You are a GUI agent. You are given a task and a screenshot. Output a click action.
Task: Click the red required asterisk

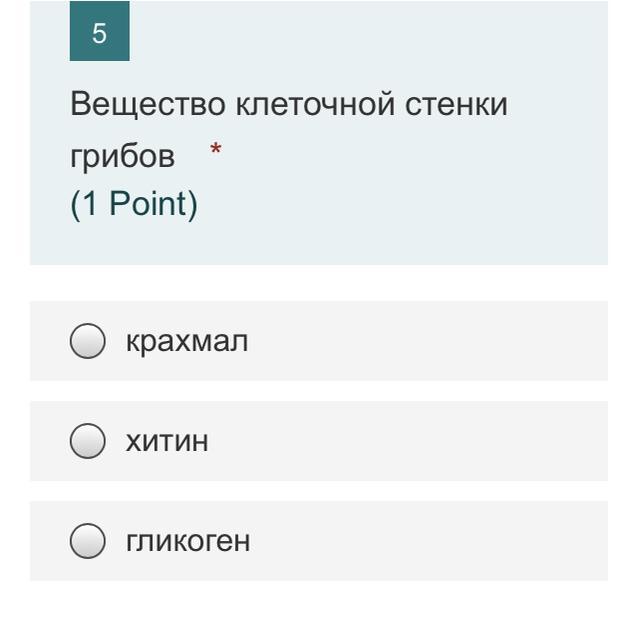click(216, 149)
